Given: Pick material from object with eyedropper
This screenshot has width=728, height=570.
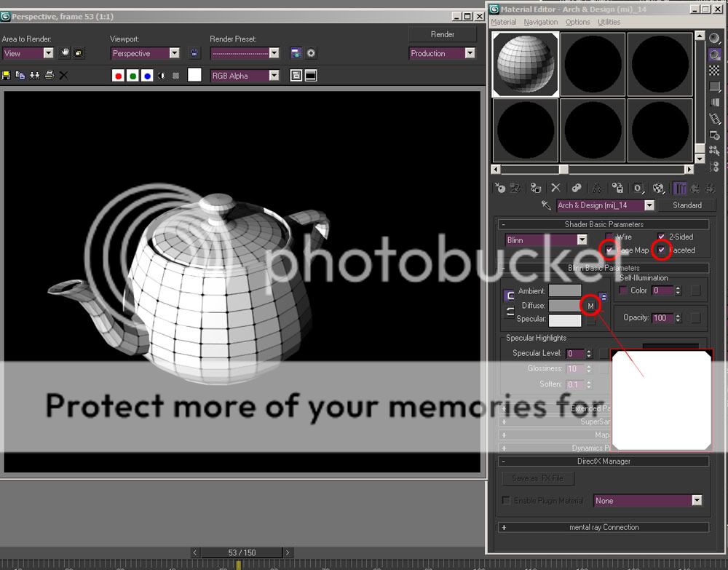Looking at the screenshot, I should click(x=546, y=205).
